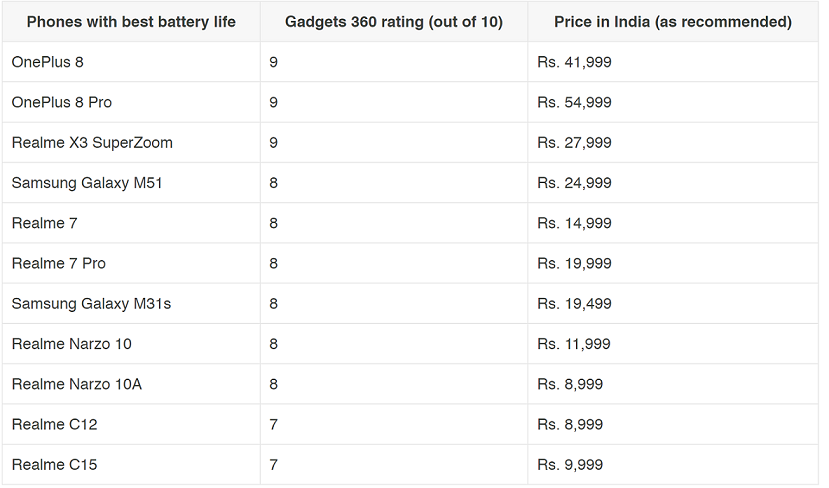This screenshot has height=488, width=829.
Task: Select the Realme 7 Pro cell
Action: coord(59,263)
